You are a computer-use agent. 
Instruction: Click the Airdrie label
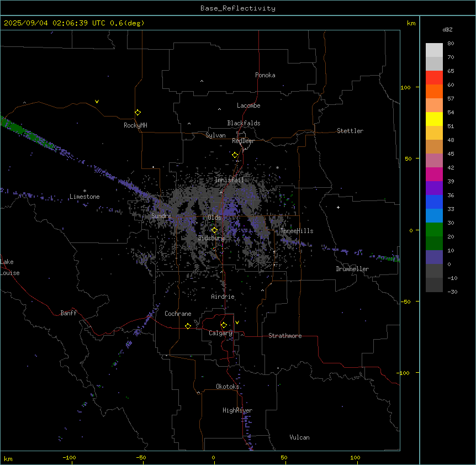[x=223, y=297]
